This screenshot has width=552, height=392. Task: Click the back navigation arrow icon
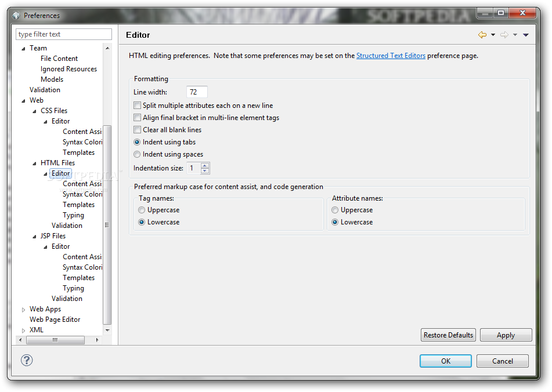(482, 35)
